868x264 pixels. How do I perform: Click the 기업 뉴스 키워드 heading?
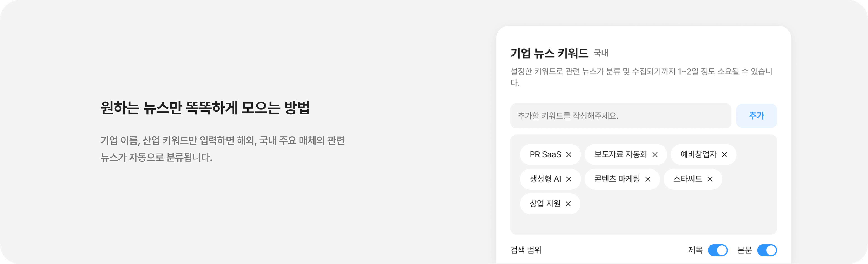point(549,53)
